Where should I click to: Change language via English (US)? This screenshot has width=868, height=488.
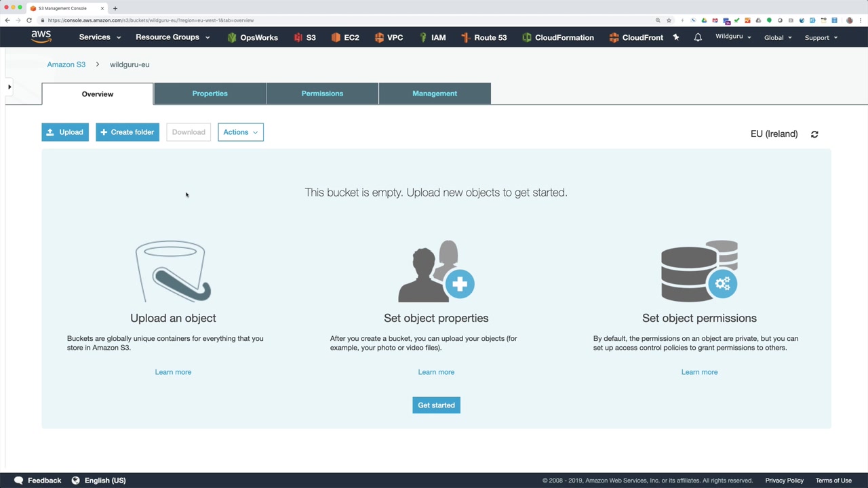(99, 481)
